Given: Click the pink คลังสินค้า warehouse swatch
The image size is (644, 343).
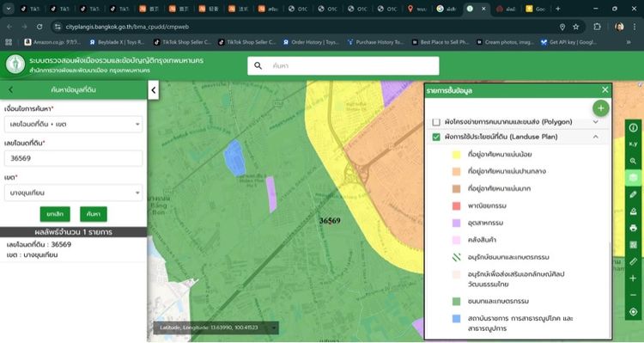Looking at the screenshot, I should (456, 240).
